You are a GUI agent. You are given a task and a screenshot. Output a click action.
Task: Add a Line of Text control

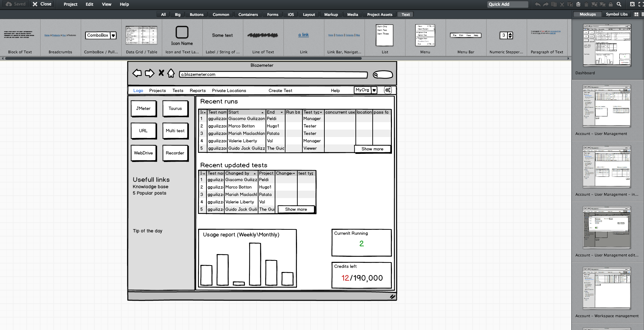(263, 37)
